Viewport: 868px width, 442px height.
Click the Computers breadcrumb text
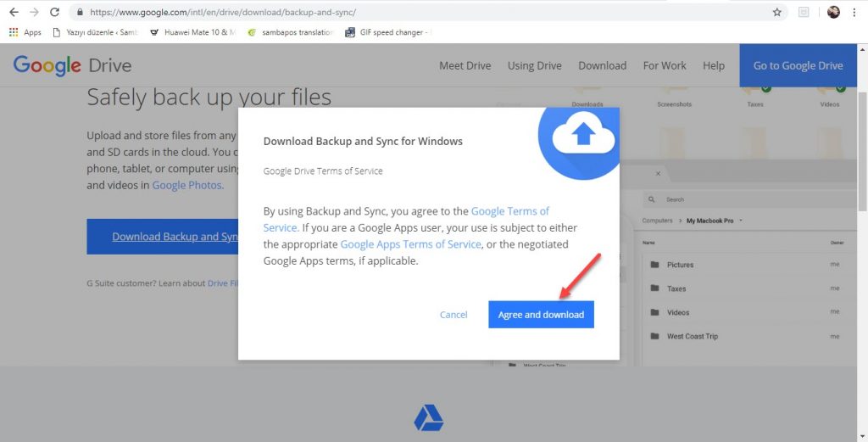(x=657, y=221)
